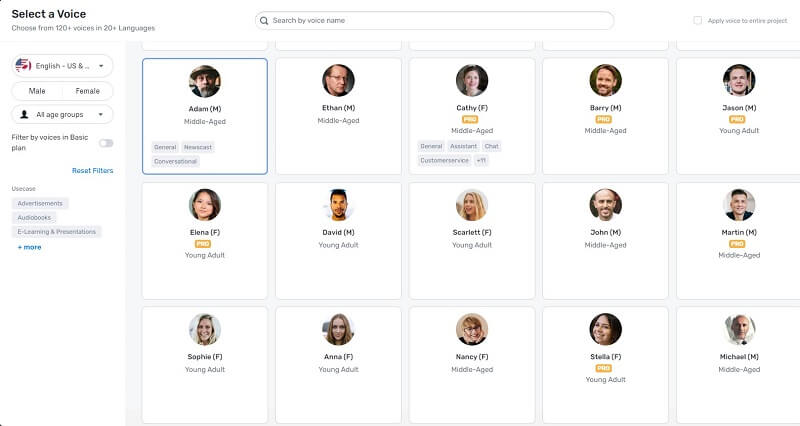Viewport: 800px width, 426px height.
Task: Select Nancy's avatar picture
Action: click(x=471, y=329)
